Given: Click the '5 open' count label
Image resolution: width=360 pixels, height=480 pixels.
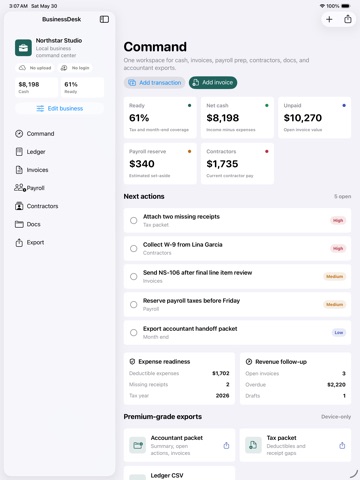Looking at the screenshot, I should (343, 197).
